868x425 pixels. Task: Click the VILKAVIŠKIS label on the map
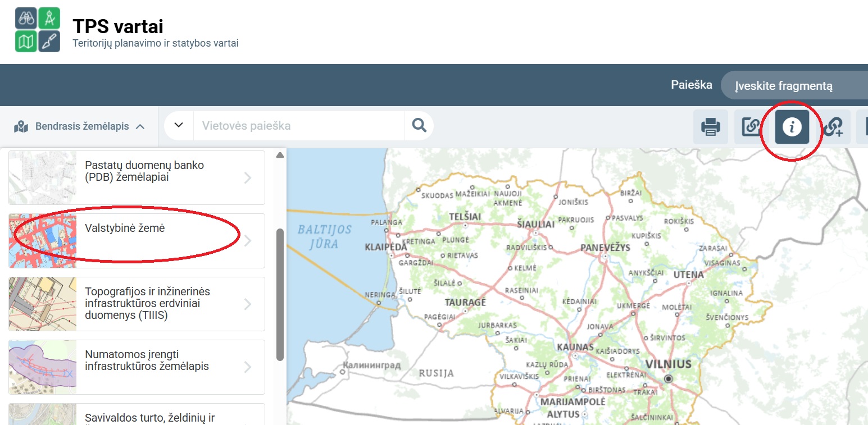519,376
